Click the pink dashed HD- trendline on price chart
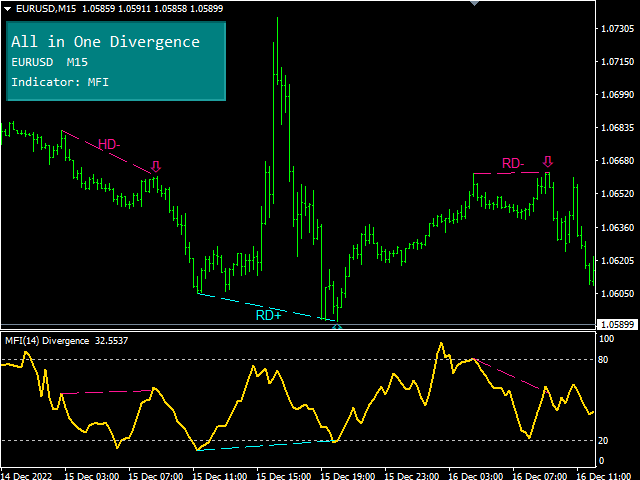 point(107,152)
